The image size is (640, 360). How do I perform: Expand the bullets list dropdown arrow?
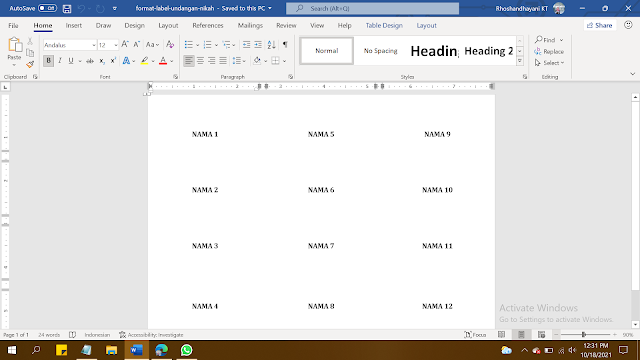[x=197, y=45]
